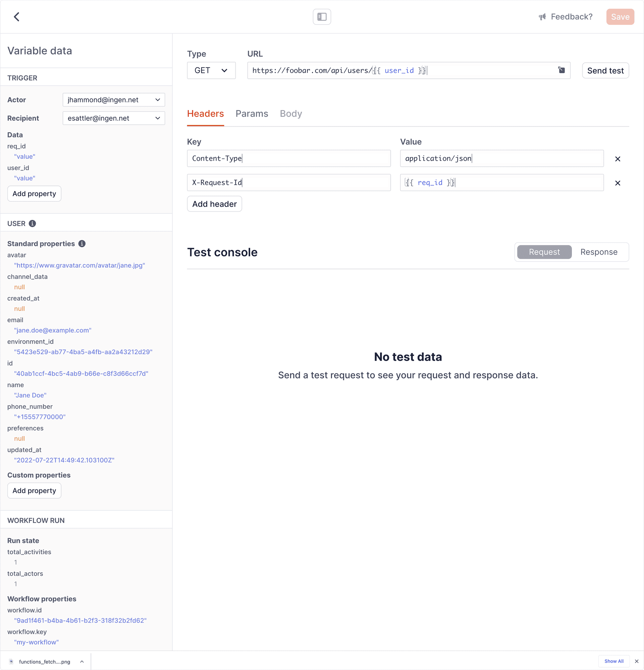Click the Test console heading
The width and height of the screenshot is (644, 670).
point(222,252)
